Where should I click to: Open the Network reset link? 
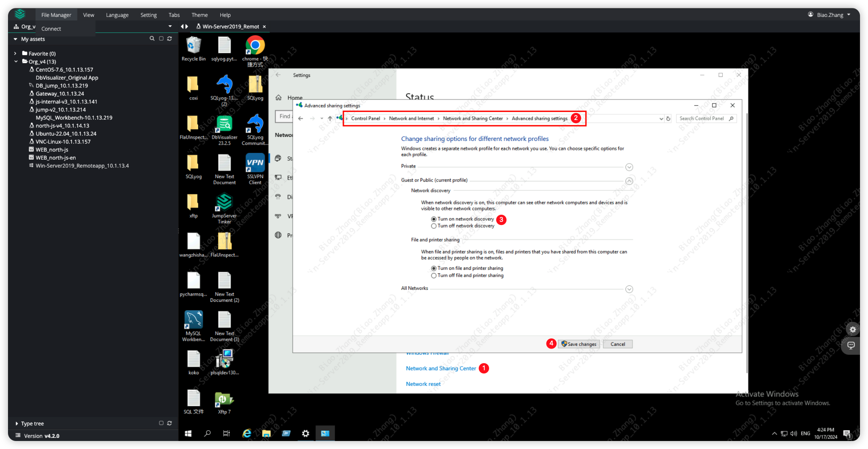point(423,384)
